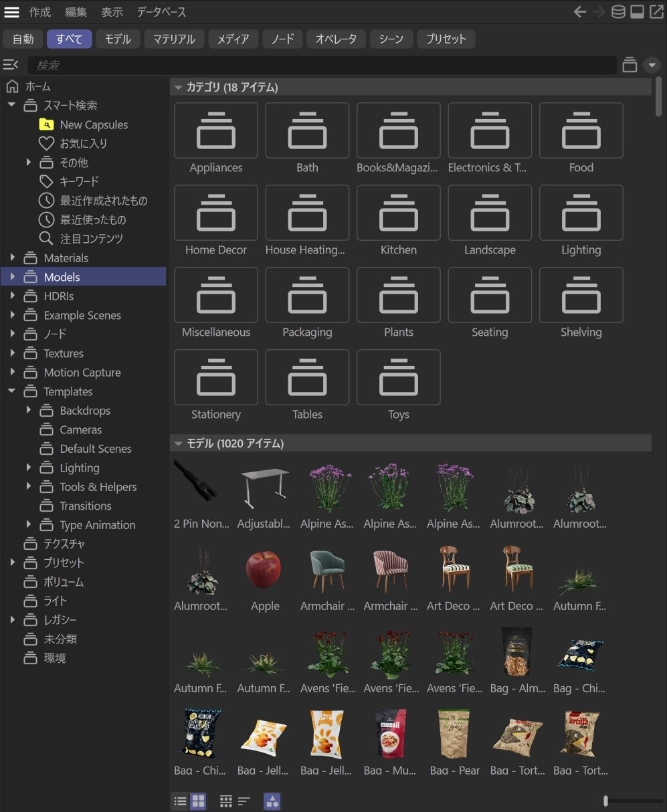This screenshot has height=812, width=667.
Task: Toggle the sort order icon in bottom bar
Action: click(244, 801)
